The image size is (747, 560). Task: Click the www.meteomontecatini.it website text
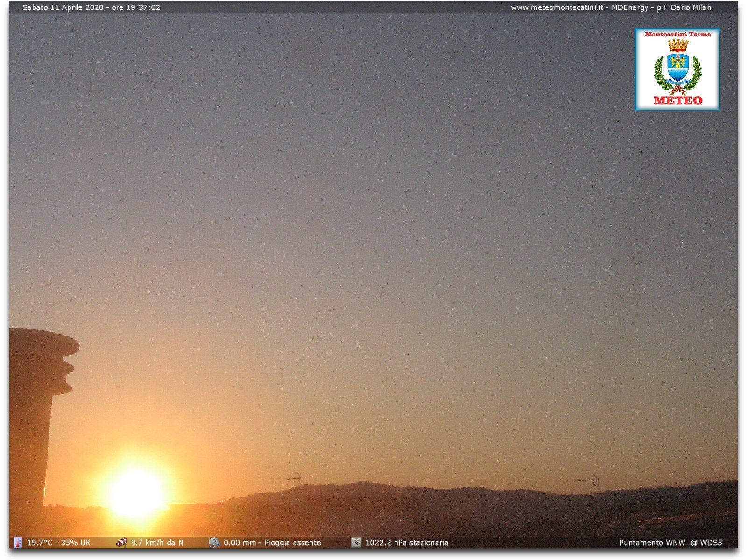pyautogui.click(x=557, y=7)
